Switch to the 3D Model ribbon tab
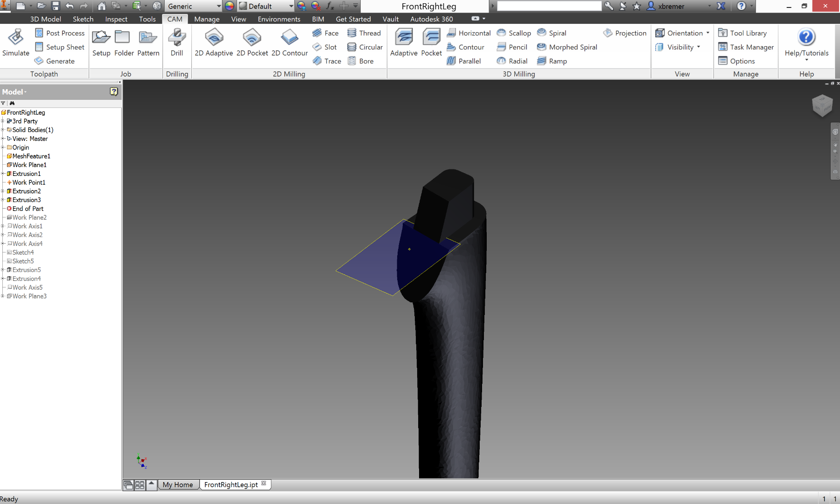The image size is (840, 504). 45,19
